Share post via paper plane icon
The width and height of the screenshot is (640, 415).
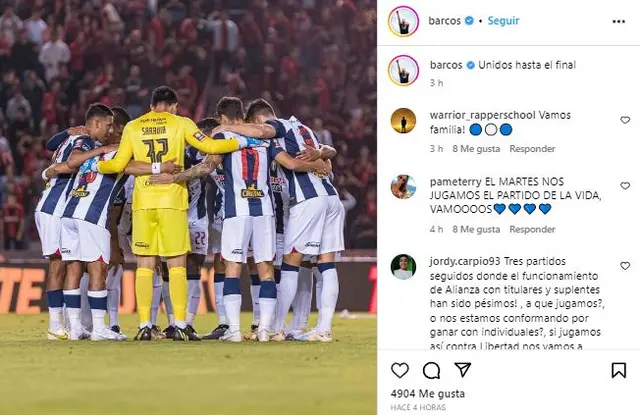click(463, 370)
